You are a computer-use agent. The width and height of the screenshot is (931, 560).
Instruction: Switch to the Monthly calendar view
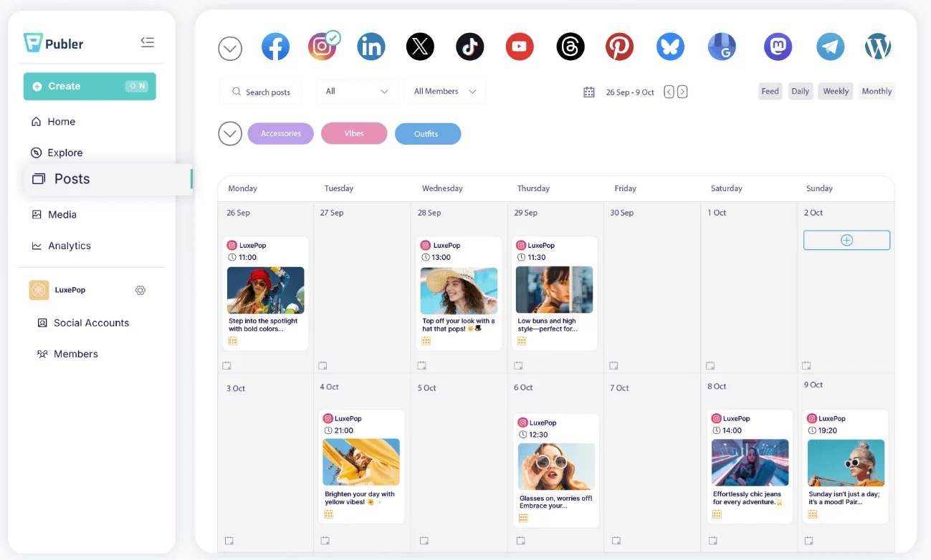coord(876,91)
